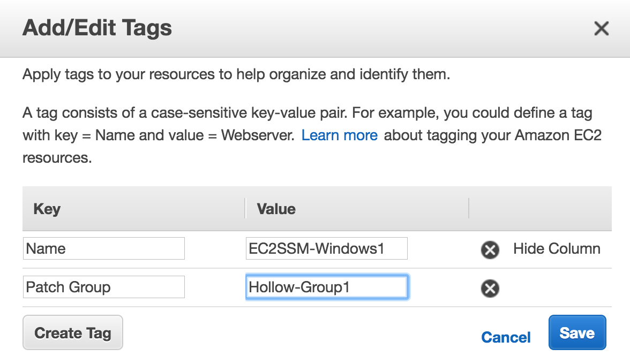Delete the Patch Group tag row
Image resolution: width=630 pixels, height=364 pixels.
tap(490, 289)
